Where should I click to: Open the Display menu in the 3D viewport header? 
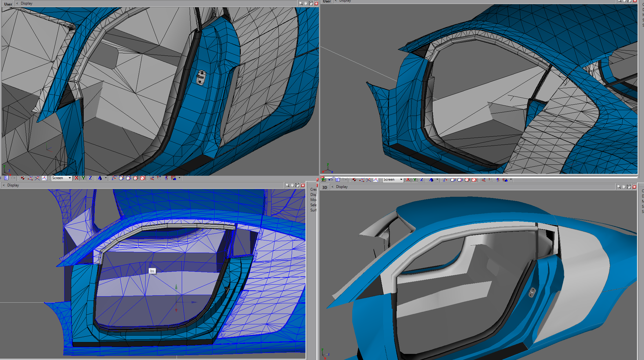[342, 187]
